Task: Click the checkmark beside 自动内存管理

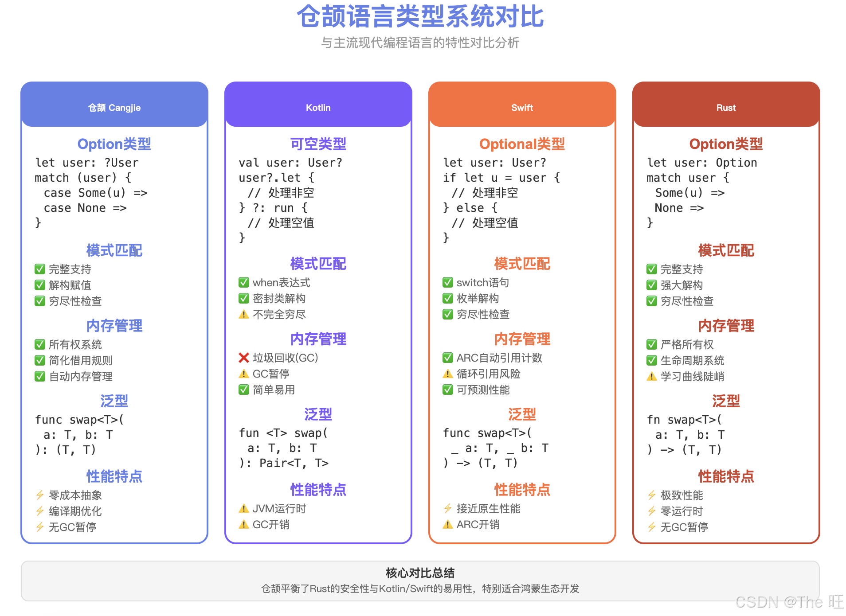Action: pos(40,376)
